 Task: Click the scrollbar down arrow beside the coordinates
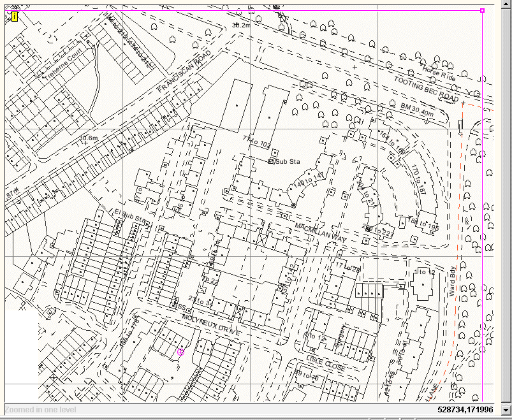click(x=506, y=410)
